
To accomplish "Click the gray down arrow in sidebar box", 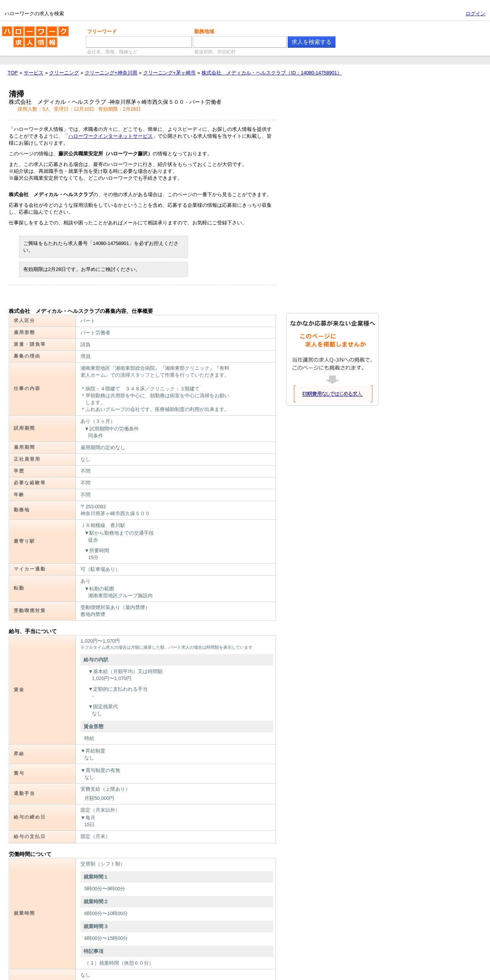I will click(332, 380).
